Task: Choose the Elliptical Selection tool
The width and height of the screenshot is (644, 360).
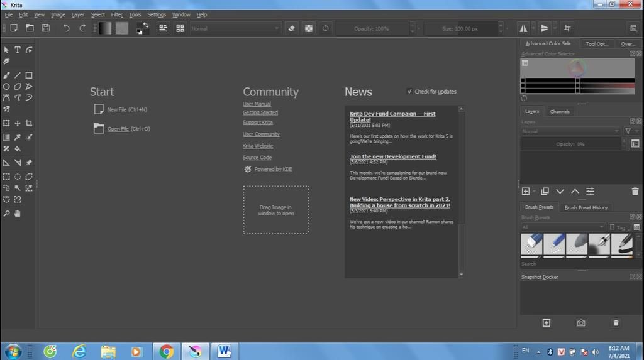Action: [x=18, y=177]
